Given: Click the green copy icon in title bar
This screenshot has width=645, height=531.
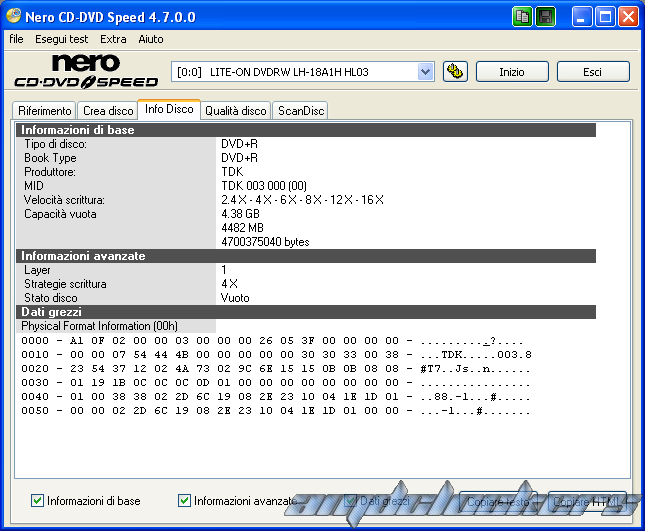Looking at the screenshot, I should (523, 16).
